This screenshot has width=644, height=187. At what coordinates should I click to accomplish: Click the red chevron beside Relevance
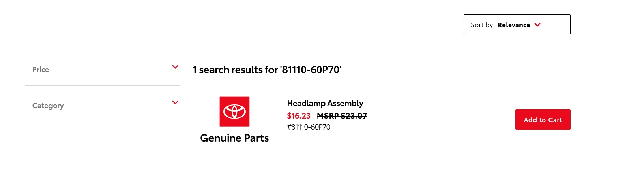tap(537, 25)
